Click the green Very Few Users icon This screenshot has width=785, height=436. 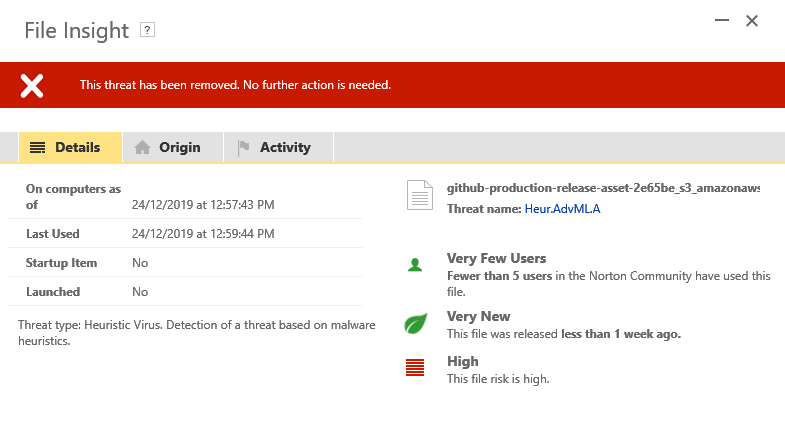click(415, 266)
